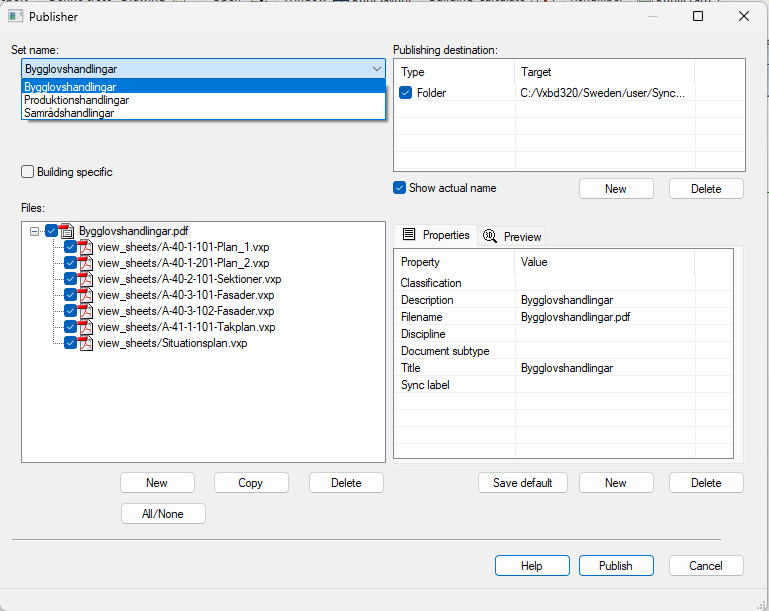Click Save default button
This screenshot has height=611, width=769.
(522, 483)
